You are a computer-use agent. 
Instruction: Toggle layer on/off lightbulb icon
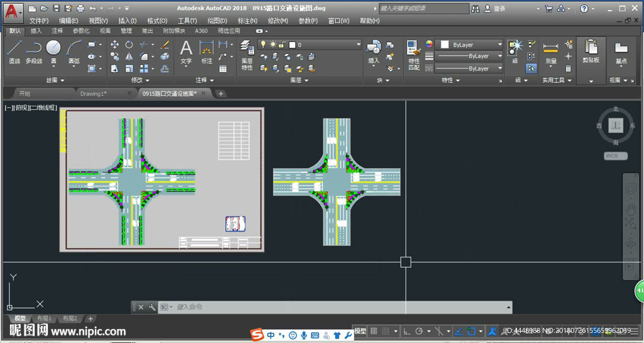(264, 44)
